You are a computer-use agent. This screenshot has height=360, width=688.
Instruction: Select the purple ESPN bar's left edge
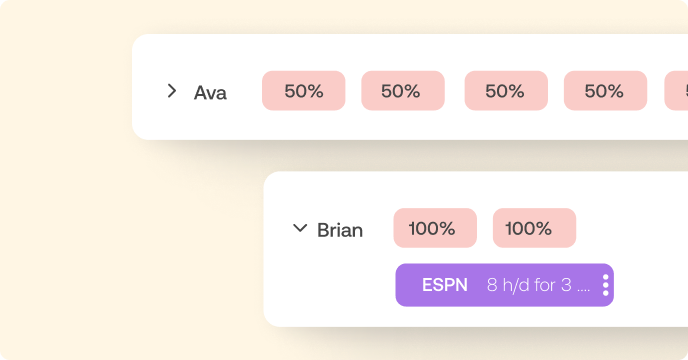coord(398,285)
